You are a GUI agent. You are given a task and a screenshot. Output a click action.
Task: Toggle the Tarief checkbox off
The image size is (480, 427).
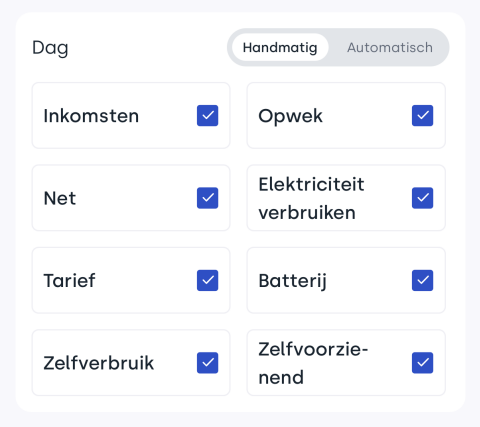(207, 280)
